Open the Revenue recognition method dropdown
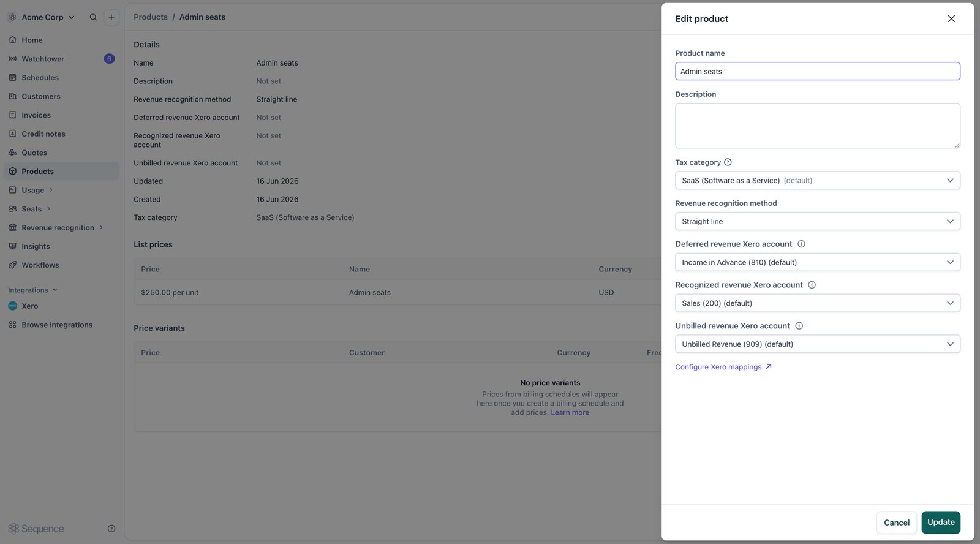Screen dimensions: 980x544 pos(818,221)
